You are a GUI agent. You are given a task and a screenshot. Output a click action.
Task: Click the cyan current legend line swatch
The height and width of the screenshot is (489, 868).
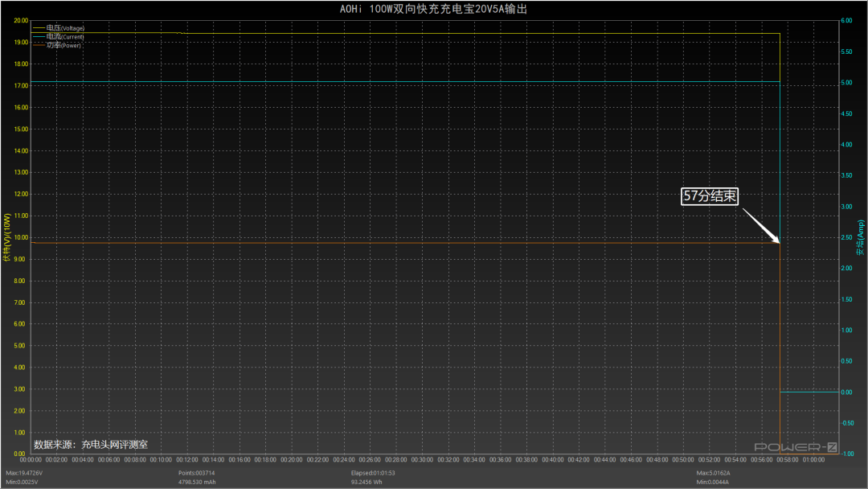pos(39,36)
